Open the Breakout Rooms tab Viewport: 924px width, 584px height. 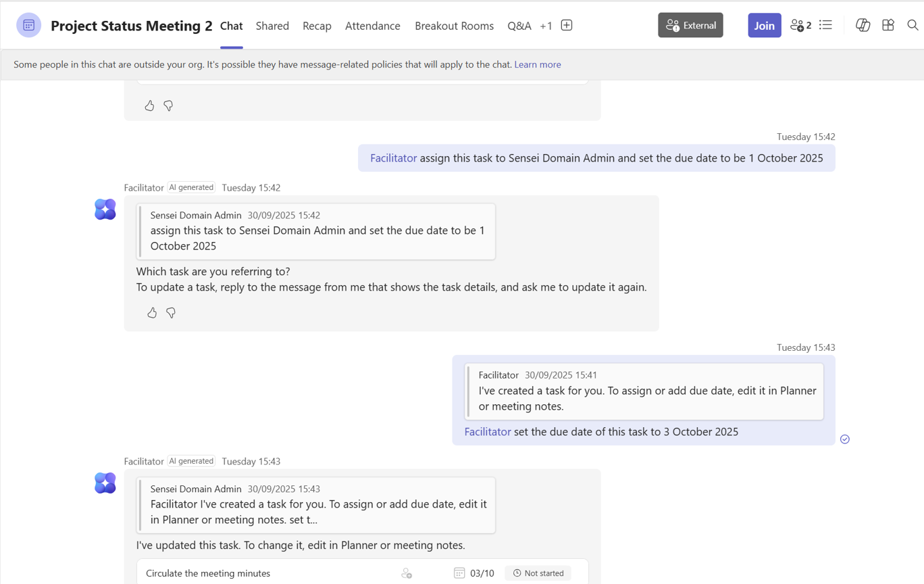coord(454,26)
